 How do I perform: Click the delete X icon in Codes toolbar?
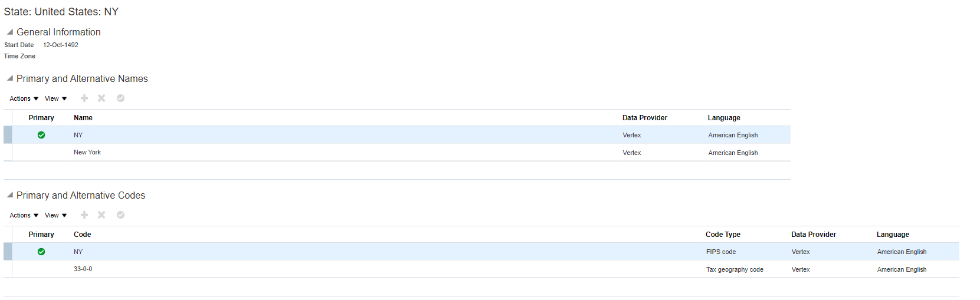[x=101, y=215]
